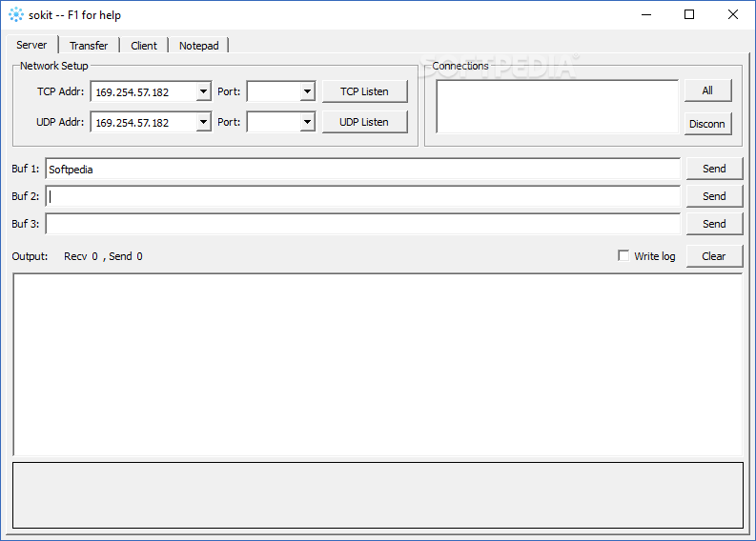
Task: Click the UDP Listen button
Action: tap(364, 122)
